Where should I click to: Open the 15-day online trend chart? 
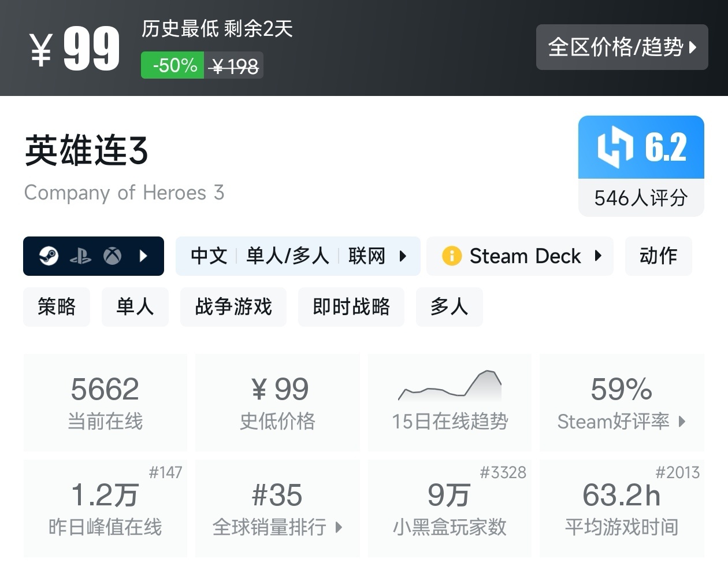[450, 402]
